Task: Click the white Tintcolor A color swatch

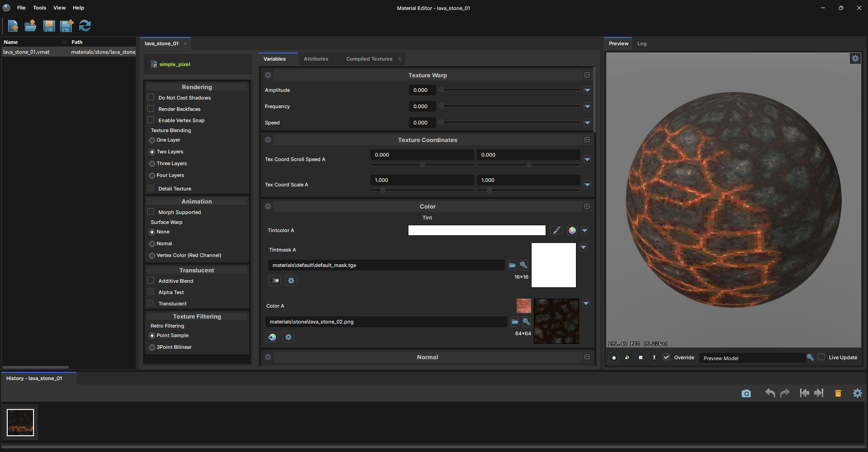Action: tap(476, 230)
